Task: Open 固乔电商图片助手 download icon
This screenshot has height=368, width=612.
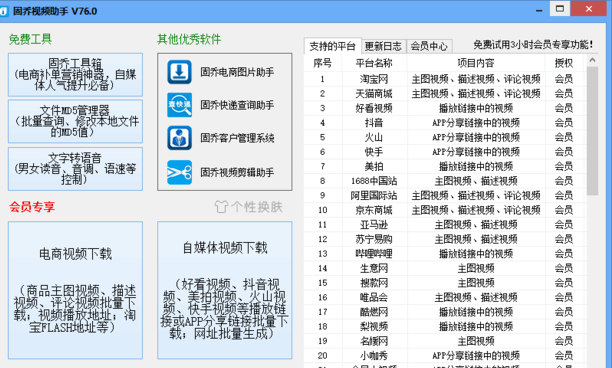Action: [179, 72]
